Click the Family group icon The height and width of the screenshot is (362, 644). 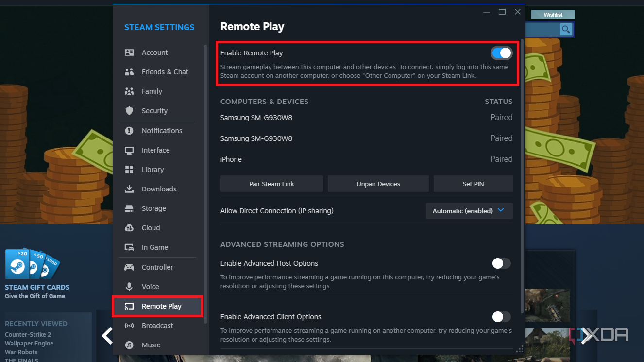(x=129, y=91)
